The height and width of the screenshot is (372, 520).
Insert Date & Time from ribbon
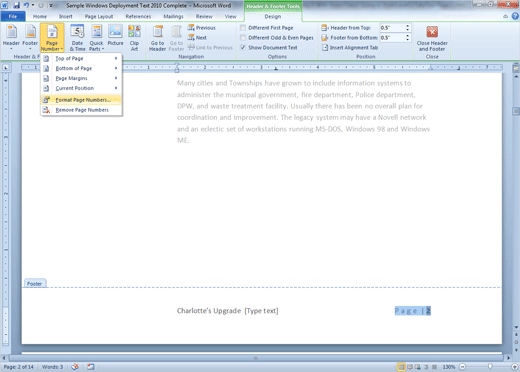coord(77,38)
